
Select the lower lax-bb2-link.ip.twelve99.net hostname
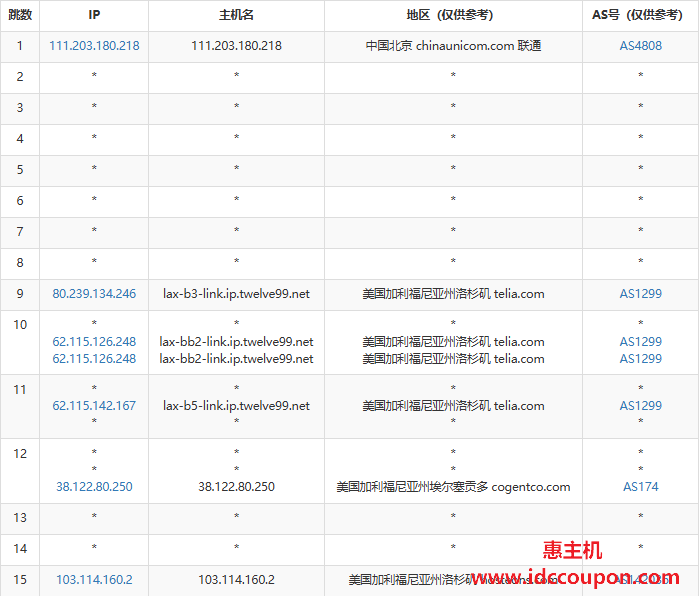tap(236, 359)
